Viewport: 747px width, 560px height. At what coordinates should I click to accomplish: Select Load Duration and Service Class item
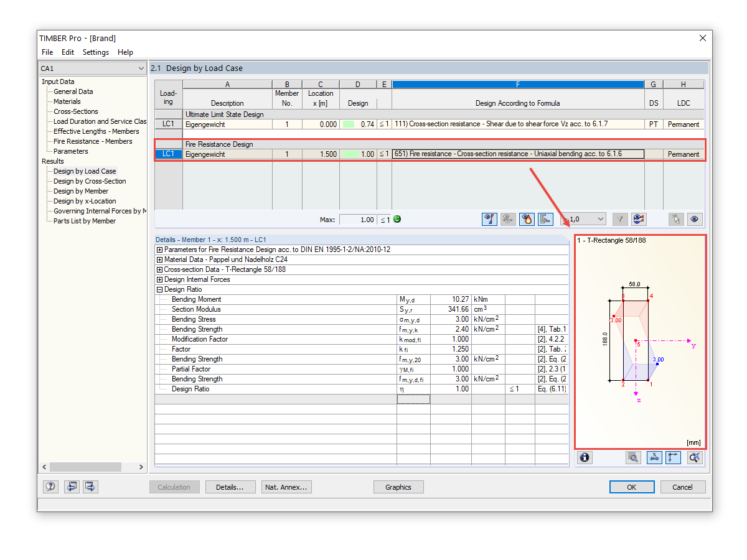coord(100,121)
